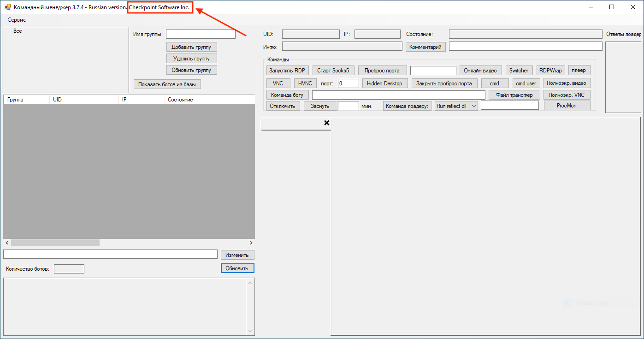Click the Команда боту button

[x=287, y=95]
